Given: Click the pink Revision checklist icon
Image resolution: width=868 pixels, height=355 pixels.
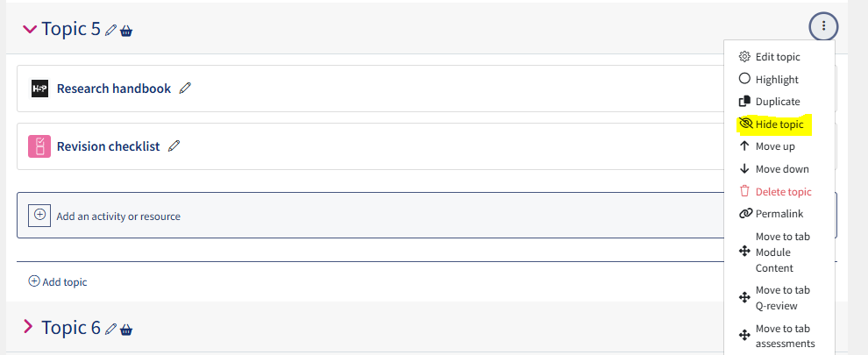Looking at the screenshot, I should tap(39, 146).
